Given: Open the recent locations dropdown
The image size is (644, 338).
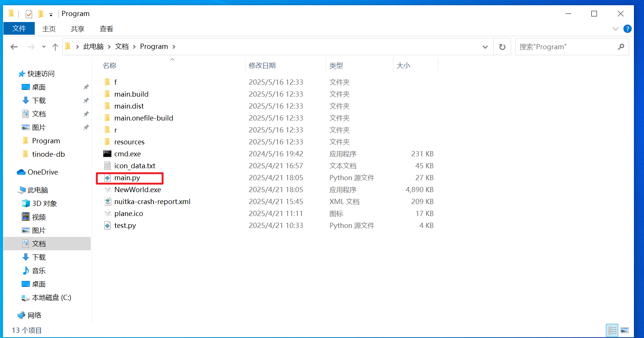Looking at the screenshot, I should (x=44, y=47).
